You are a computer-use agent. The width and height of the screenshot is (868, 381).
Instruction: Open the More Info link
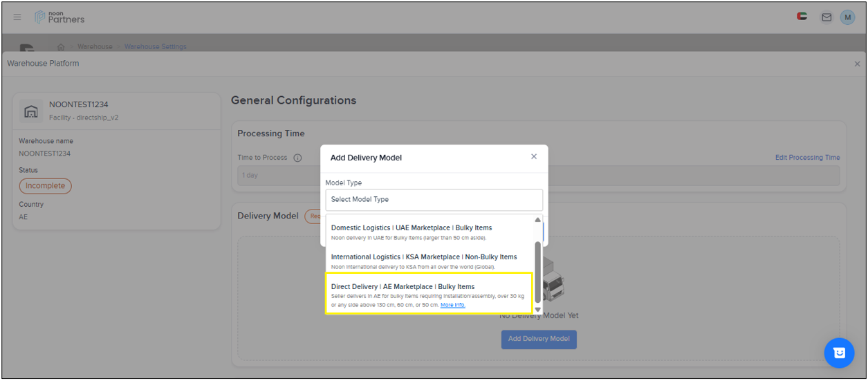[453, 305]
